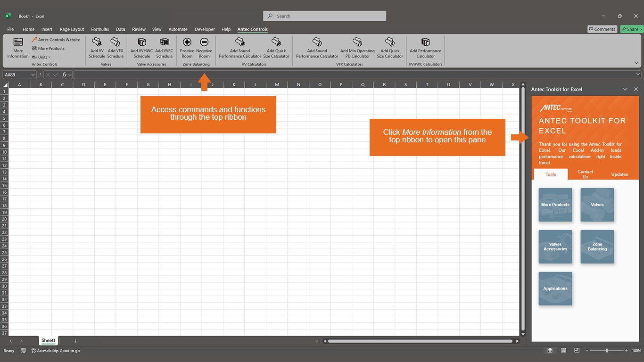This screenshot has height=362, width=644.
Task: Expand the formula bar chevron
Action: pos(638,74)
